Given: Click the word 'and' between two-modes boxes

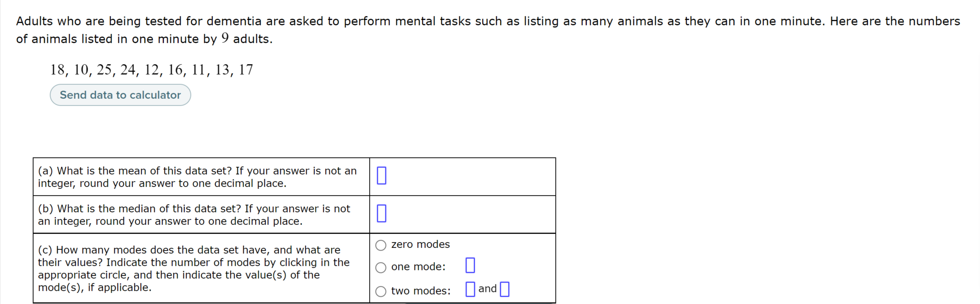Looking at the screenshot, I should click(488, 288).
